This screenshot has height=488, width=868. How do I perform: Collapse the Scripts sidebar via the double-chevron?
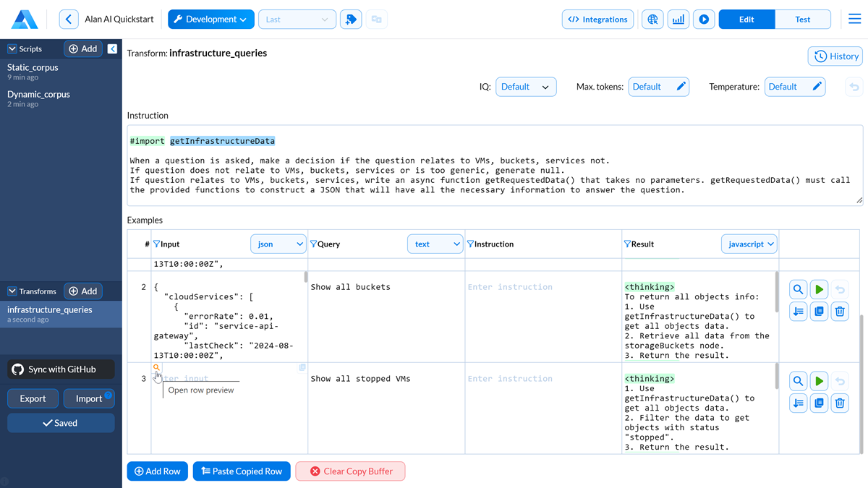click(x=112, y=48)
